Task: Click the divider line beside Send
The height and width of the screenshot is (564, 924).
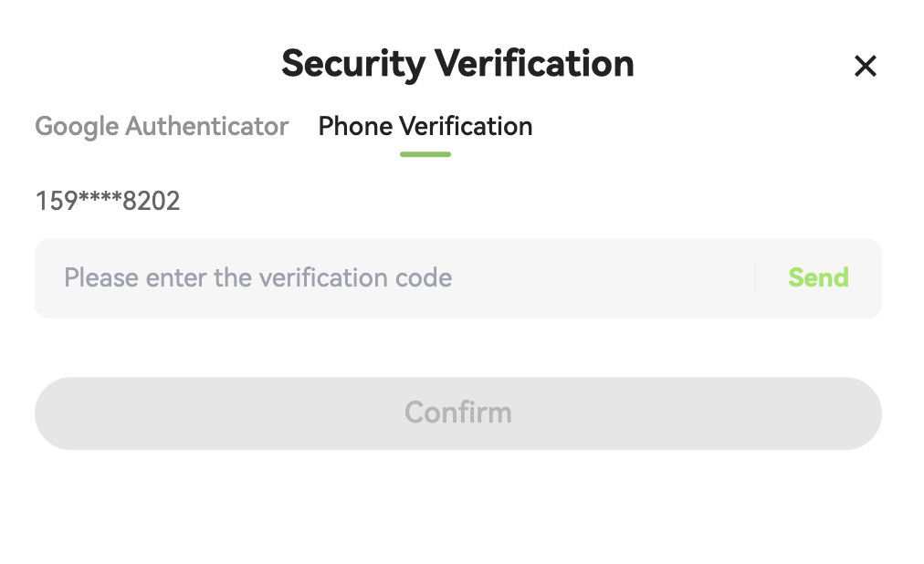Action: click(x=755, y=277)
